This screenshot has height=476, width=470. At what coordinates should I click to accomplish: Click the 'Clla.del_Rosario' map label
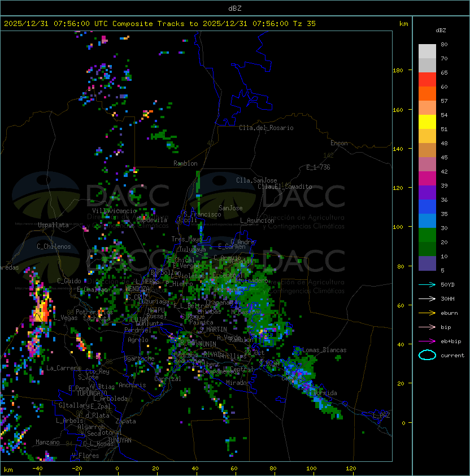[266, 128]
